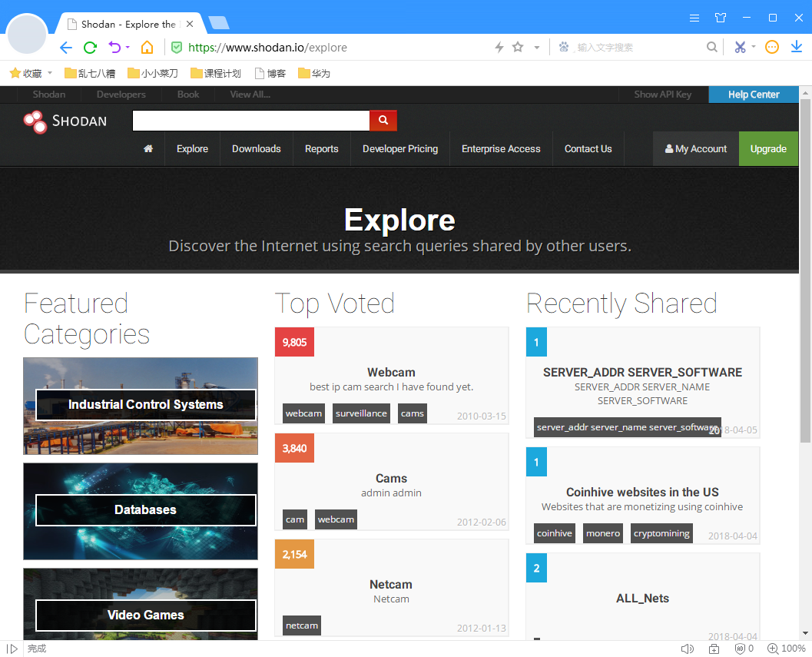Open the Help Center
812x657 pixels.
coord(754,95)
